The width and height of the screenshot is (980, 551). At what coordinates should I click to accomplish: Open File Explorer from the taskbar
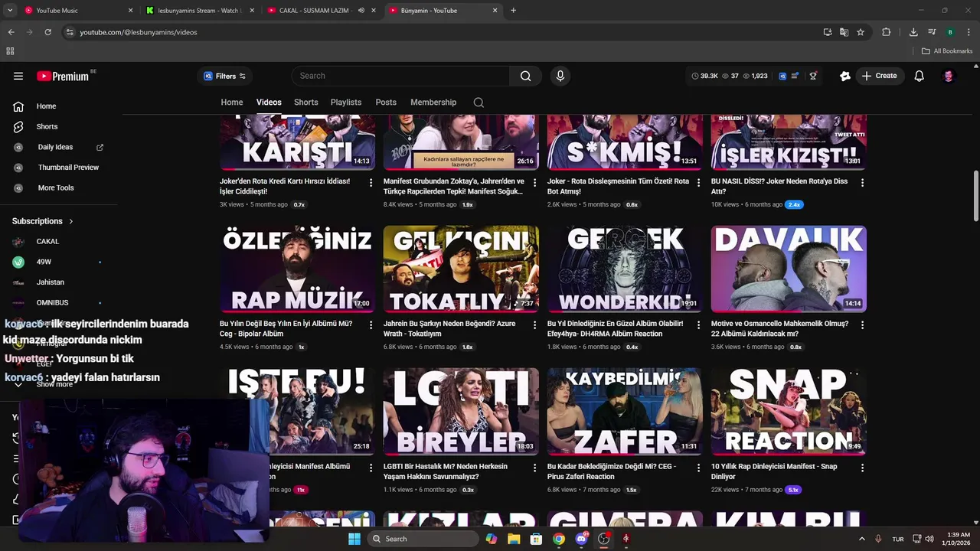point(514,539)
